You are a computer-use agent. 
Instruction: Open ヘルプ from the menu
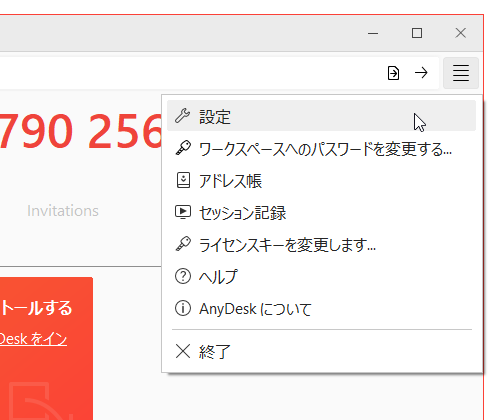click(x=321, y=276)
